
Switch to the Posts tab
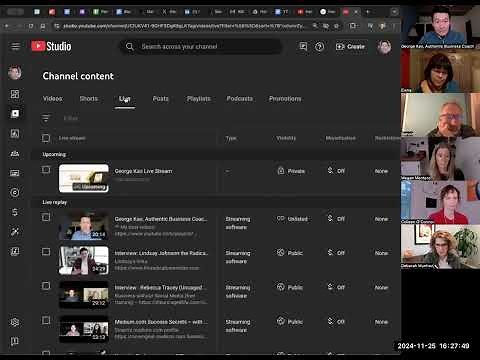pos(160,99)
